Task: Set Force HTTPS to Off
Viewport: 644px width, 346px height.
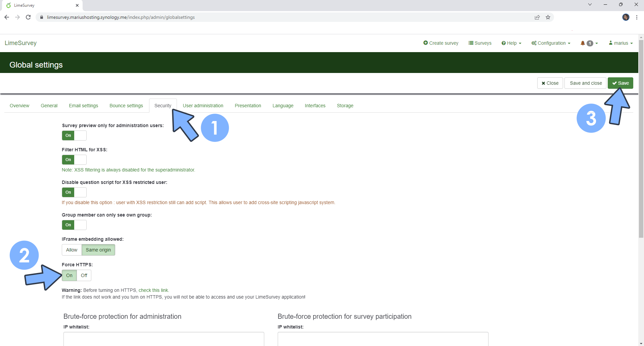Action: coord(84,275)
